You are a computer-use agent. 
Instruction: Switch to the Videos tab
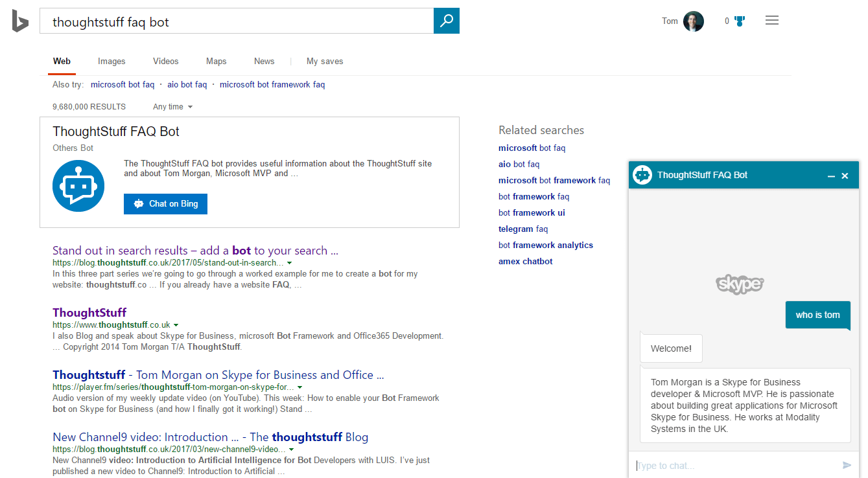[x=166, y=62]
